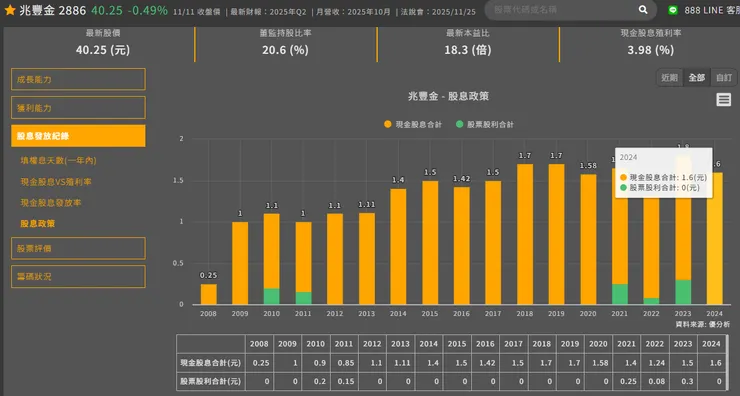
Task: Open 現金股息VS殖利率 submenu item
Action: click(x=56, y=182)
